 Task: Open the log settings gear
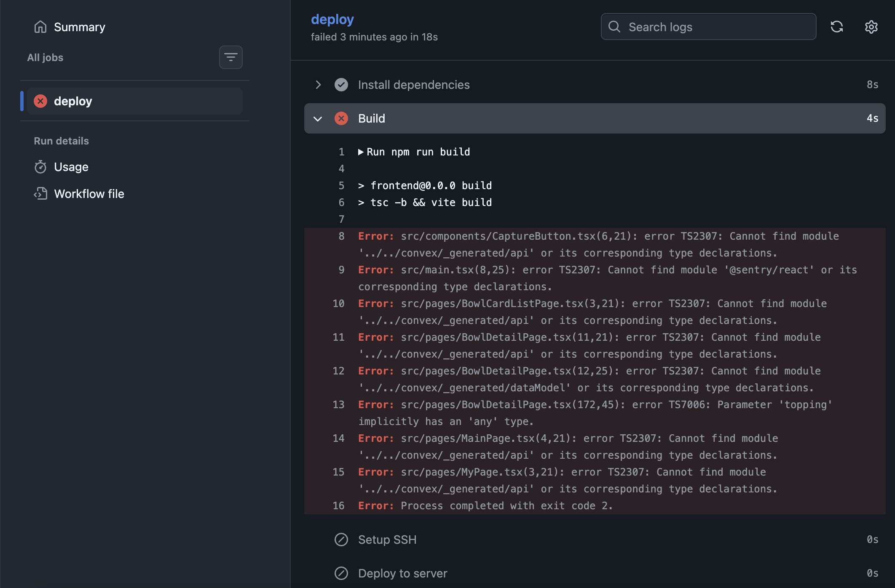coord(871,27)
